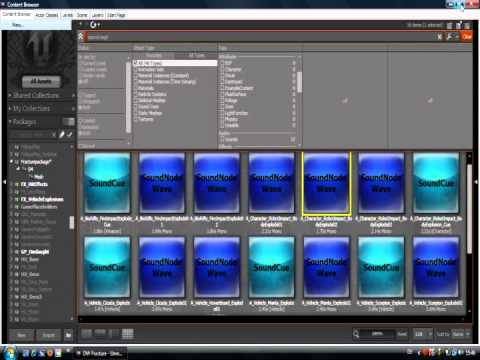Collapse the Fracturepackage tree node

coord(11,162)
